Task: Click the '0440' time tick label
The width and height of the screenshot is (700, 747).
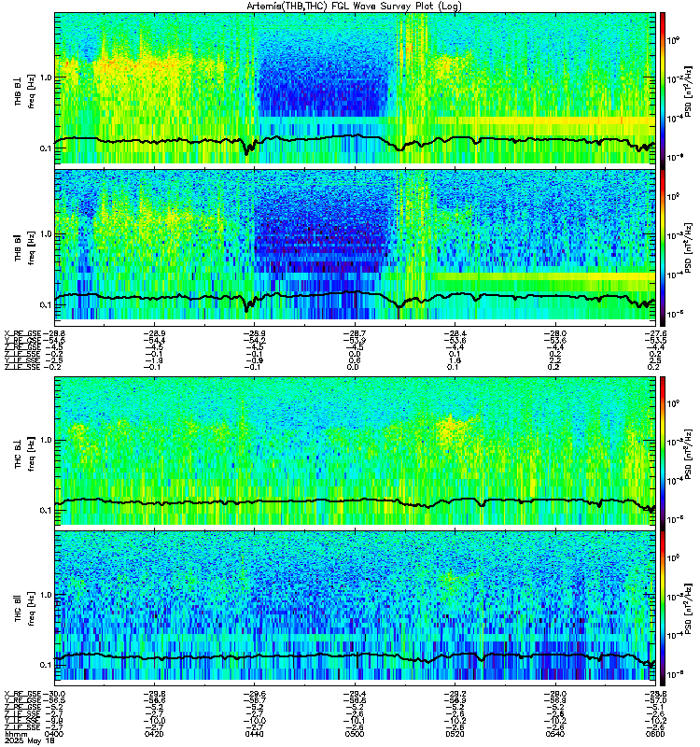Action: click(x=254, y=734)
